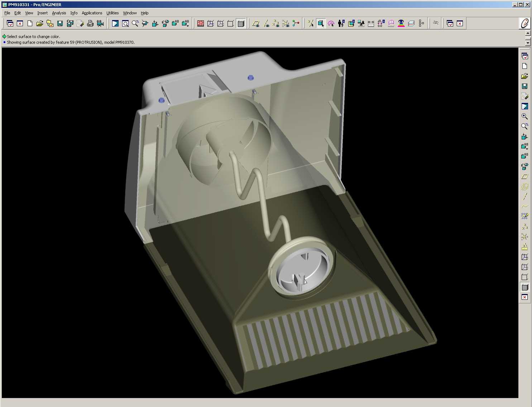532x407 pixels.
Task: Click the Reorient view icon in top toolbar
Action: [165, 24]
